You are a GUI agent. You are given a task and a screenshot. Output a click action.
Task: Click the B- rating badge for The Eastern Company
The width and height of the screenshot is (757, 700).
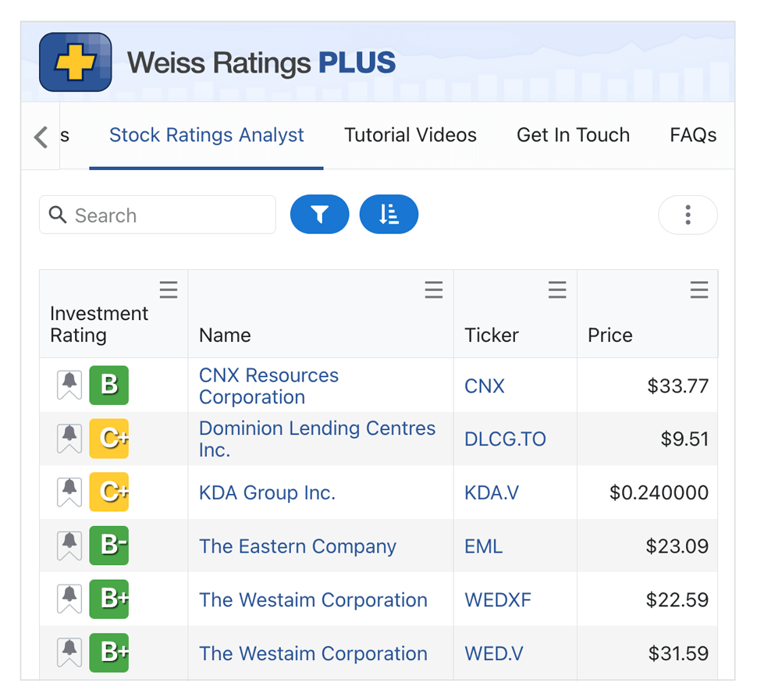[109, 545]
